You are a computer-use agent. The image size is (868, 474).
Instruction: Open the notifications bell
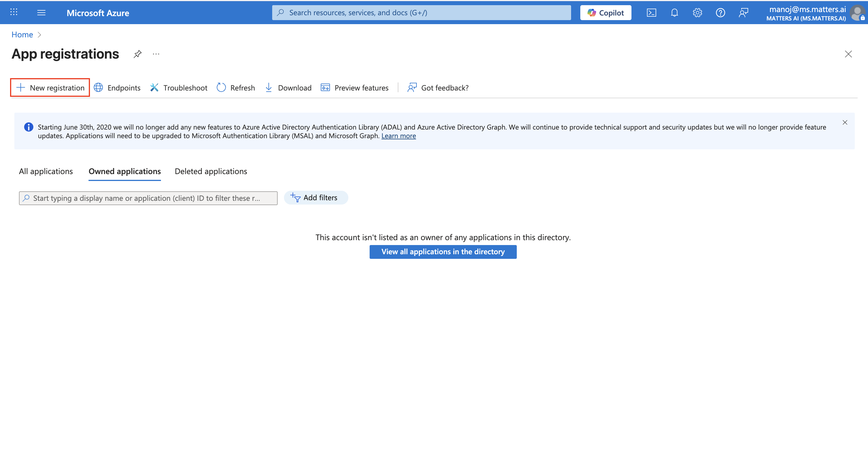[x=674, y=12]
